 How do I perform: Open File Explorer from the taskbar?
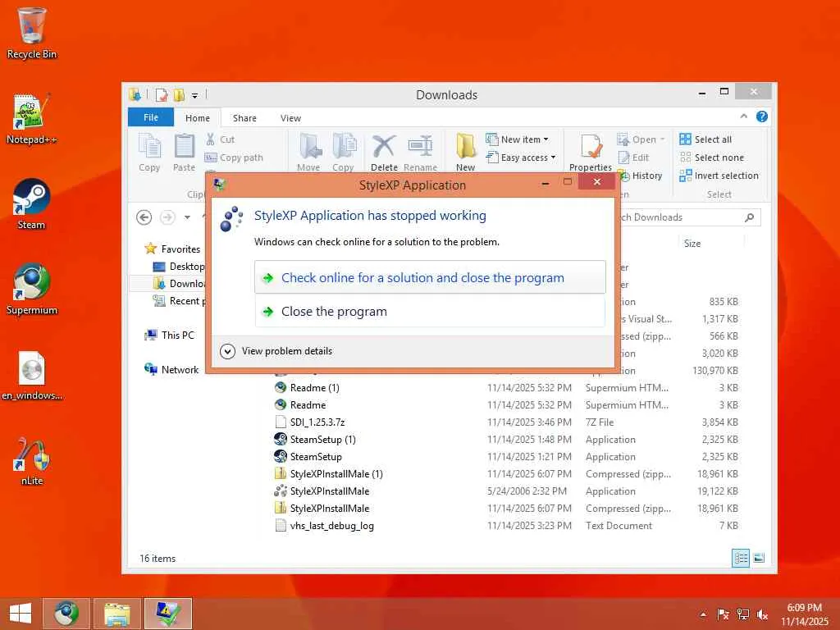coord(117,614)
